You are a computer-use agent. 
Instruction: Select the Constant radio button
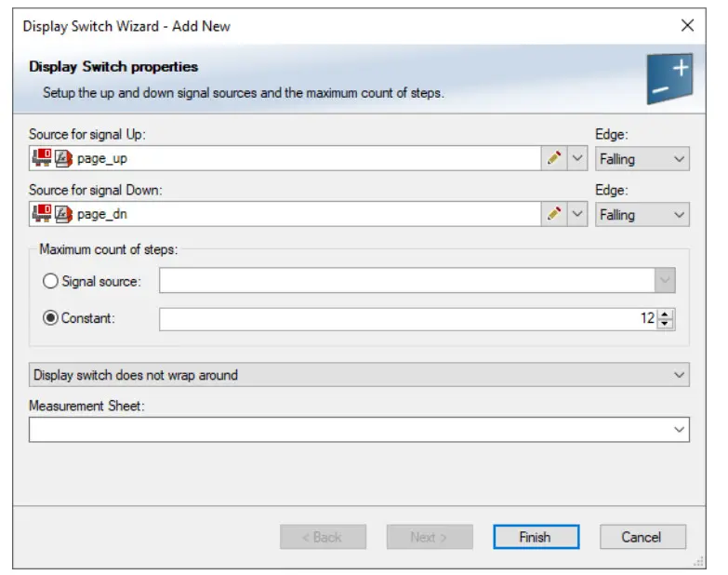pos(50,318)
